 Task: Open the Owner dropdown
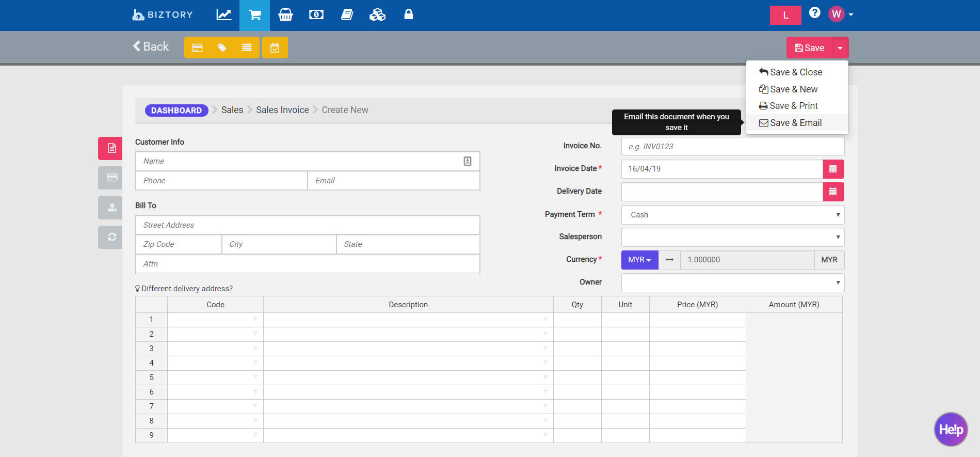(x=733, y=282)
